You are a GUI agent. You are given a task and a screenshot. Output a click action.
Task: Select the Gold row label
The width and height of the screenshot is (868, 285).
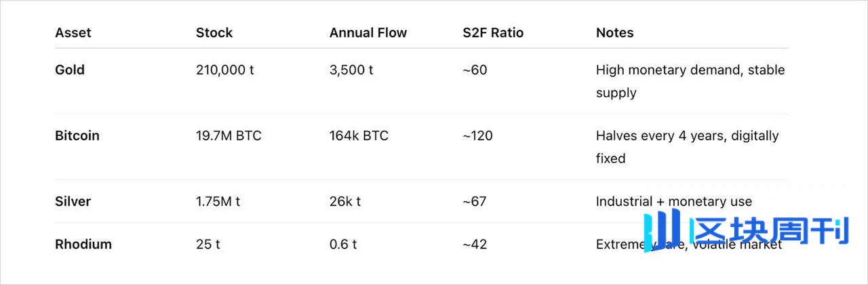[x=70, y=70]
